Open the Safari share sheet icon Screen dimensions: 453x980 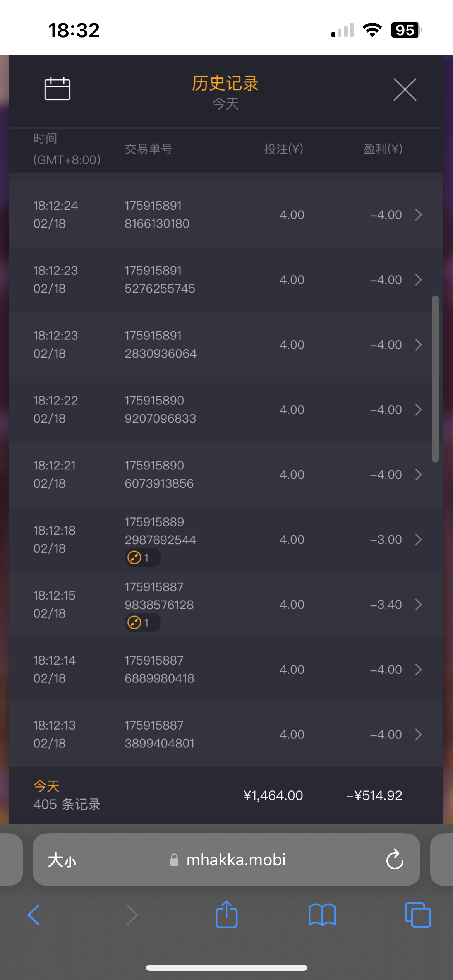pos(226,915)
